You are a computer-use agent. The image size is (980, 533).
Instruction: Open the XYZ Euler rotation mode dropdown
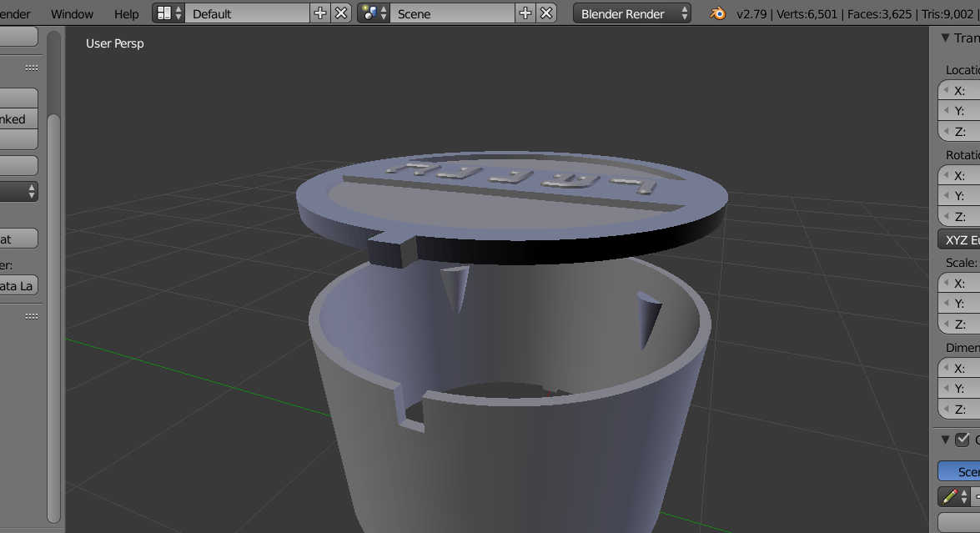pyautogui.click(x=959, y=239)
